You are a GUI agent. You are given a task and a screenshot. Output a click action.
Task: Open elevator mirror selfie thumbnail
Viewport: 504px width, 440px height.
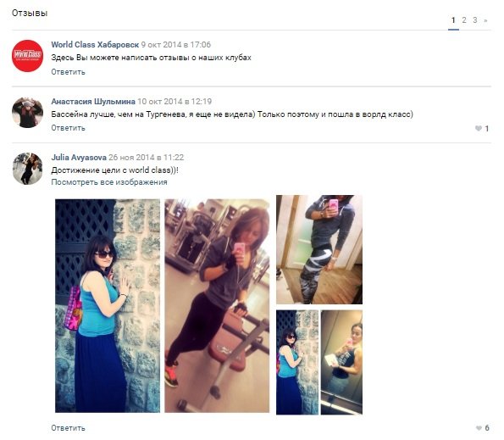point(341,363)
